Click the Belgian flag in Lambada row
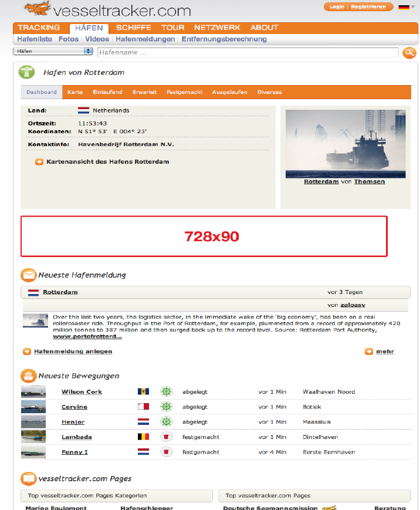 [x=143, y=437]
